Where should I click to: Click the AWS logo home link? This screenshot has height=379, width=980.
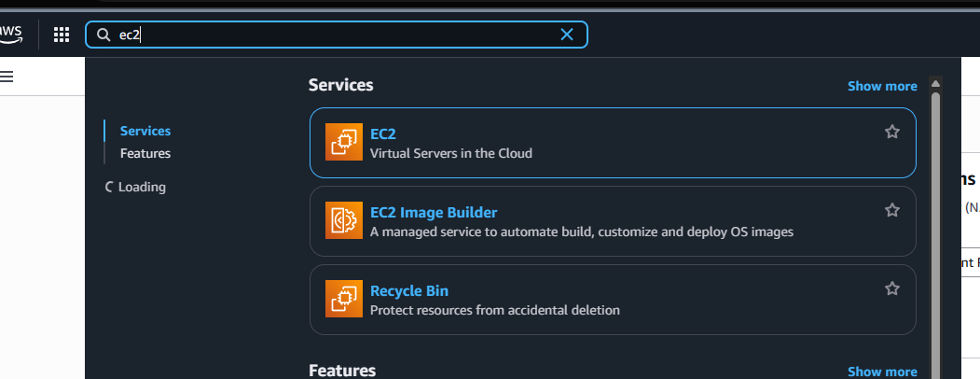pos(10,34)
